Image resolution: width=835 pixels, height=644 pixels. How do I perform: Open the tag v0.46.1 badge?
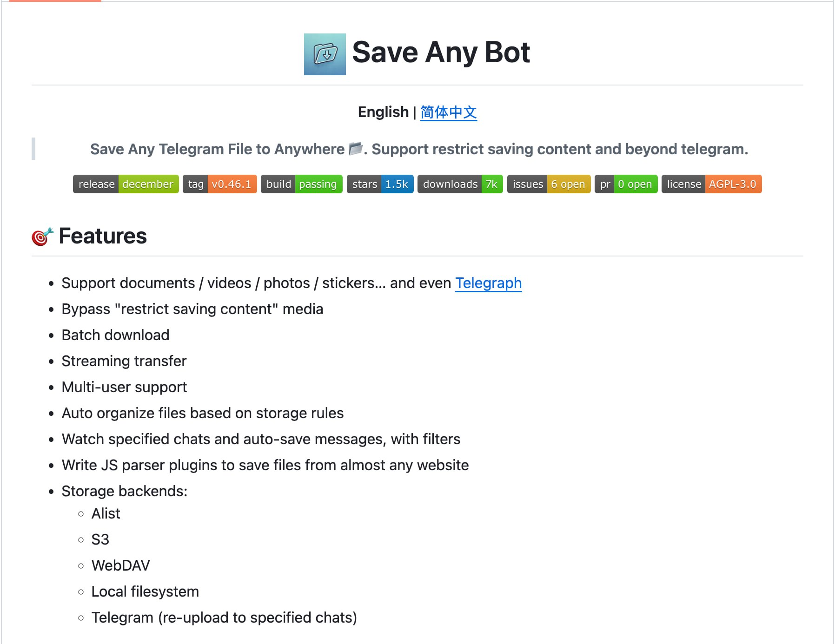tap(219, 184)
